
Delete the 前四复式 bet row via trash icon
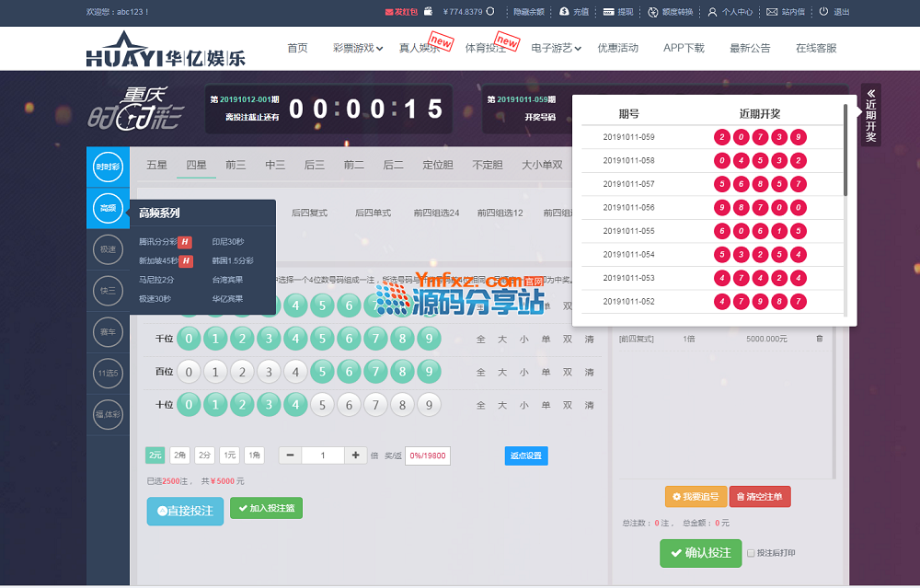(x=820, y=339)
